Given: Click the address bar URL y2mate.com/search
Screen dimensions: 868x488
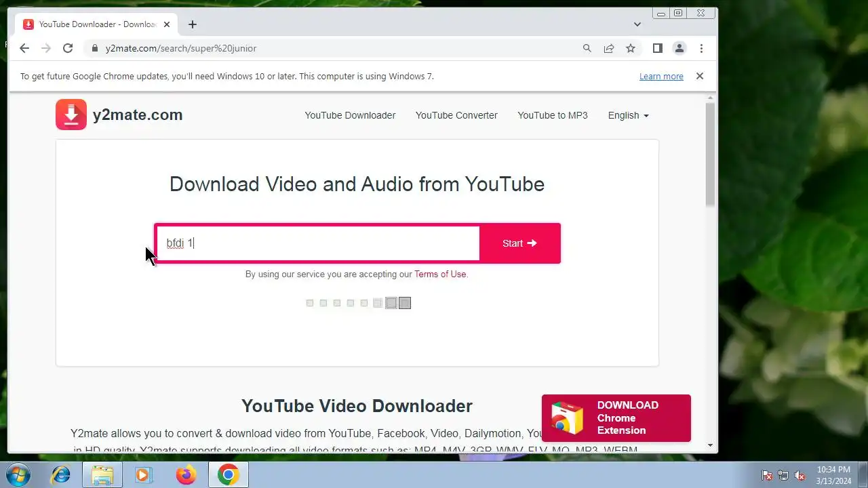Looking at the screenshot, I should tap(181, 48).
